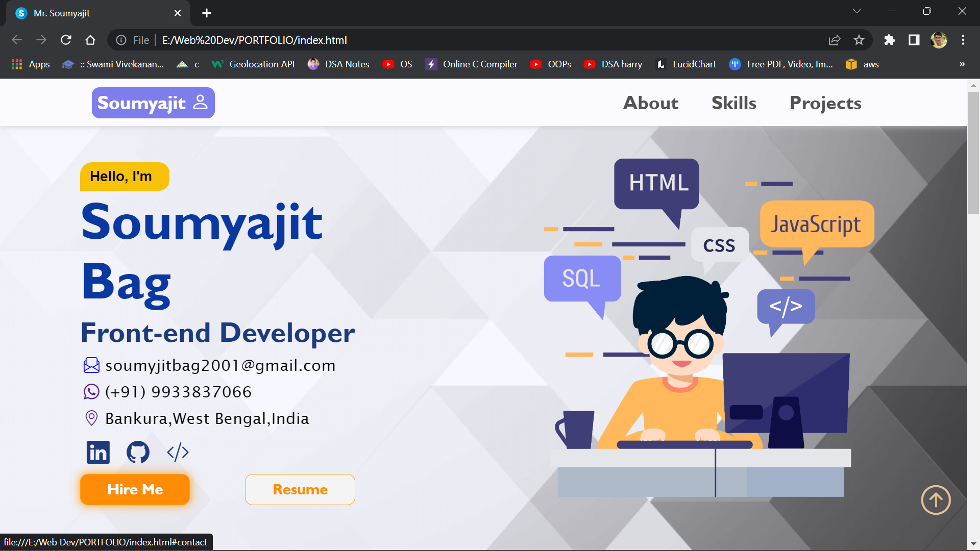Expand the tab search chevron
The width and height of the screenshot is (980, 551).
click(x=857, y=11)
